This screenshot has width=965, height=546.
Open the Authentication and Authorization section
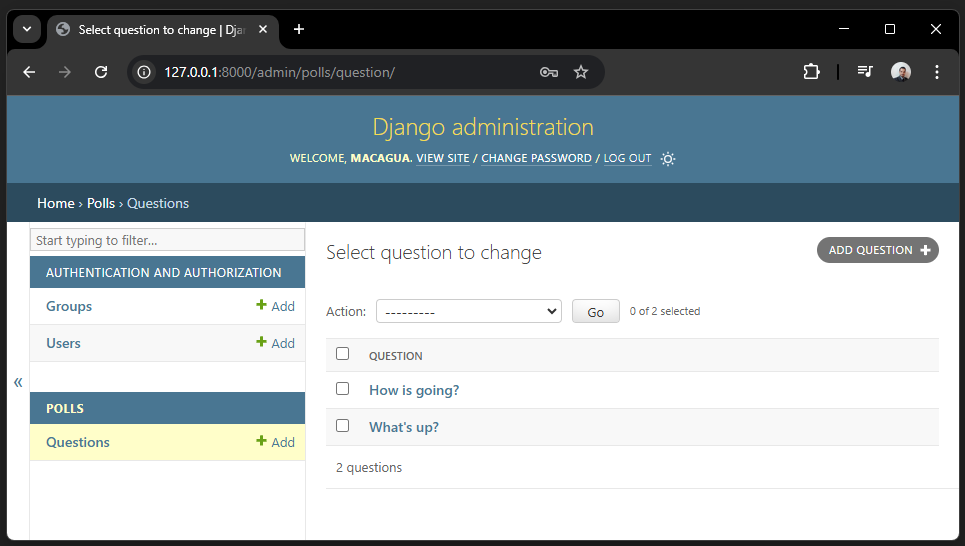(164, 273)
